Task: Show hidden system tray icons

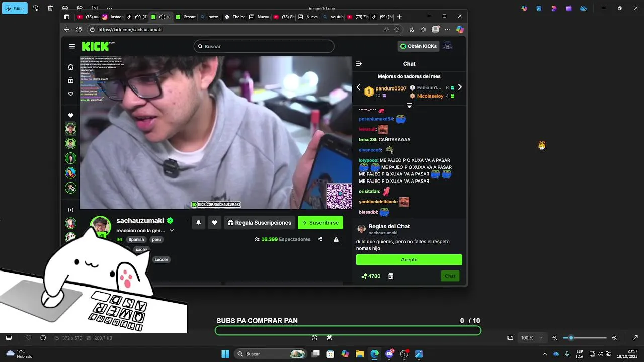Action: click(x=545, y=354)
